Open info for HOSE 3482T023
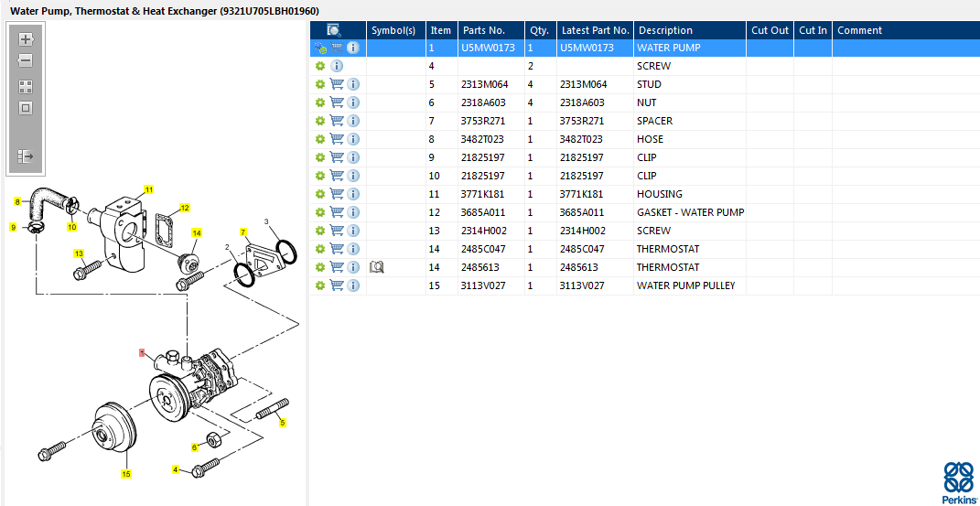 (353, 139)
